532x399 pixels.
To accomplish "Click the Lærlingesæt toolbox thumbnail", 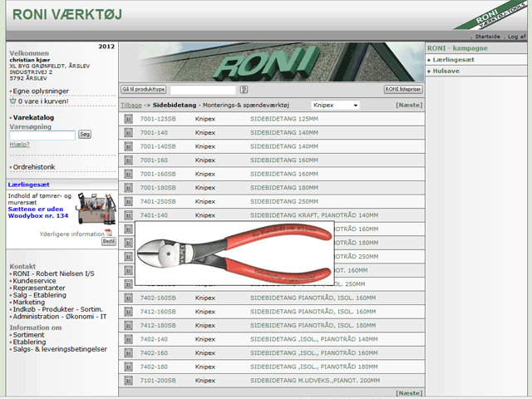I will 96,209.
